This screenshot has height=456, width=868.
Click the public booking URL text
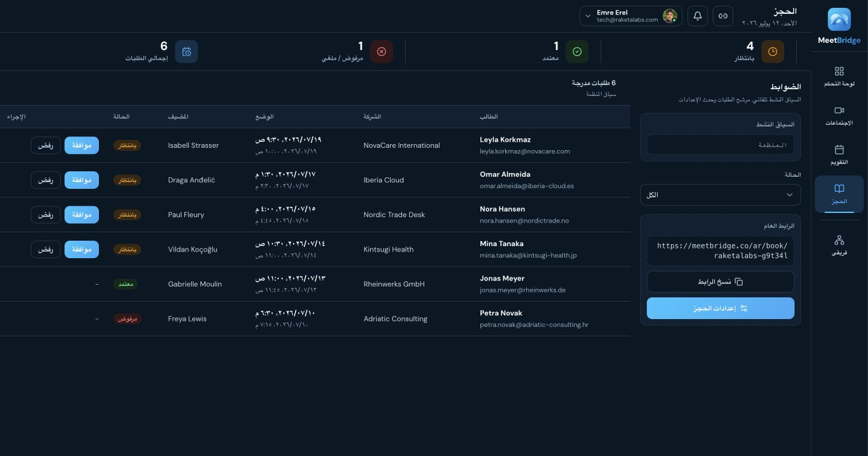(722, 251)
